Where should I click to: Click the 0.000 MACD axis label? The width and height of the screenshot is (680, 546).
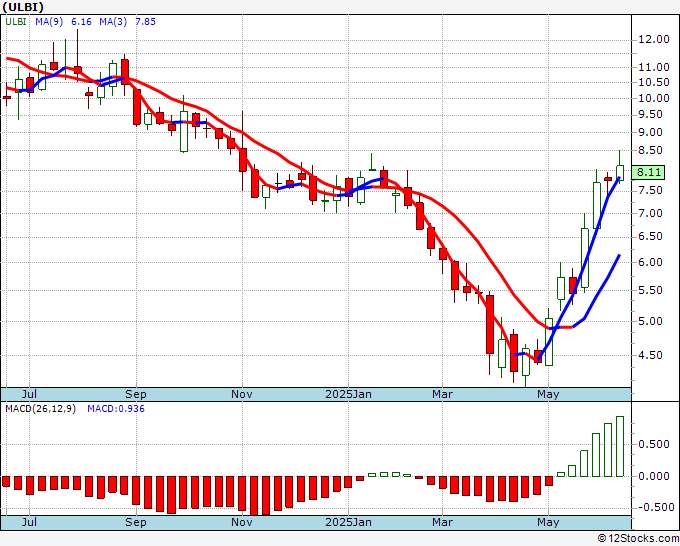(x=654, y=476)
